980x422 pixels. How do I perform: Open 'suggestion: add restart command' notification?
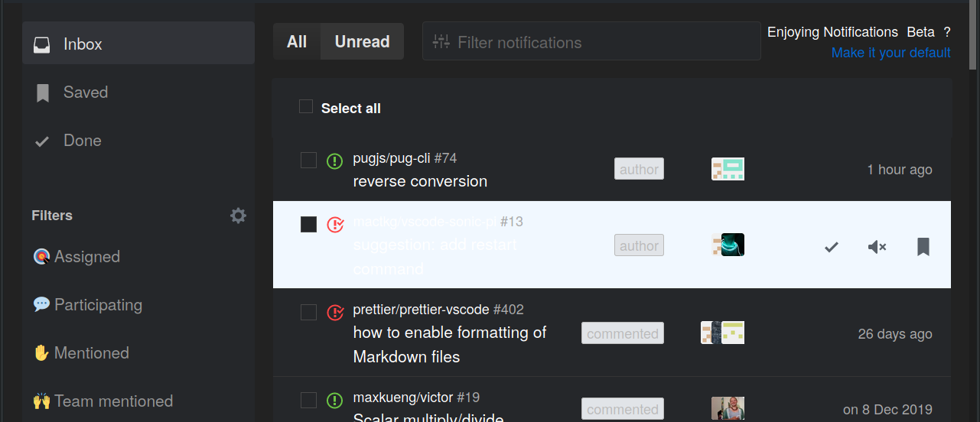435,257
